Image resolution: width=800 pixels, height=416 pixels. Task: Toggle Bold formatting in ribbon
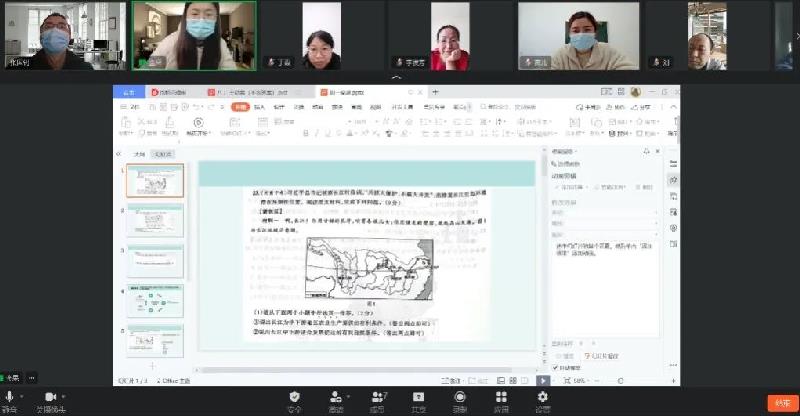pyautogui.click(x=306, y=134)
